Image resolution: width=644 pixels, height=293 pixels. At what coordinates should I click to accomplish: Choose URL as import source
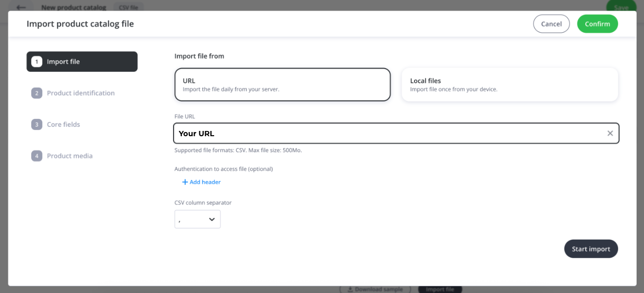pos(283,84)
